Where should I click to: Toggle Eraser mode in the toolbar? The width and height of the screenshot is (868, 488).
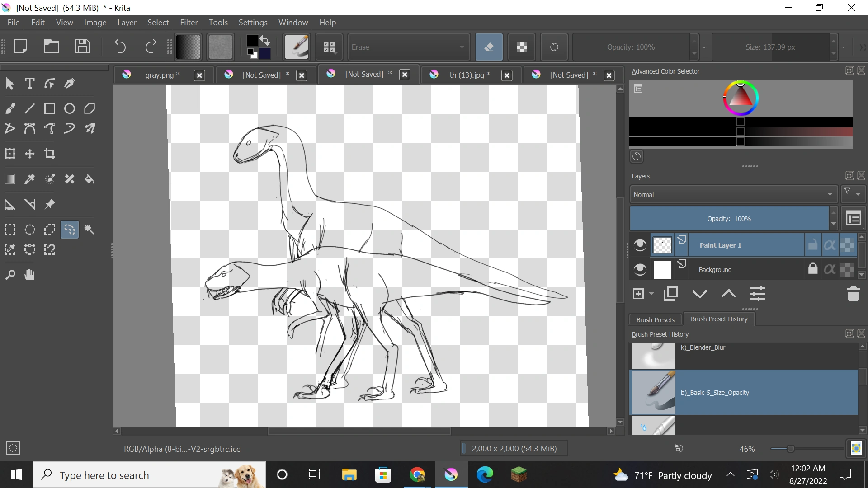coord(489,47)
